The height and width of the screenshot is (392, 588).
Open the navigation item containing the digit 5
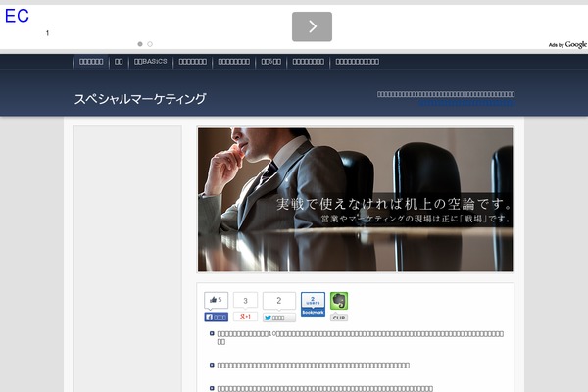tap(271, 61)
